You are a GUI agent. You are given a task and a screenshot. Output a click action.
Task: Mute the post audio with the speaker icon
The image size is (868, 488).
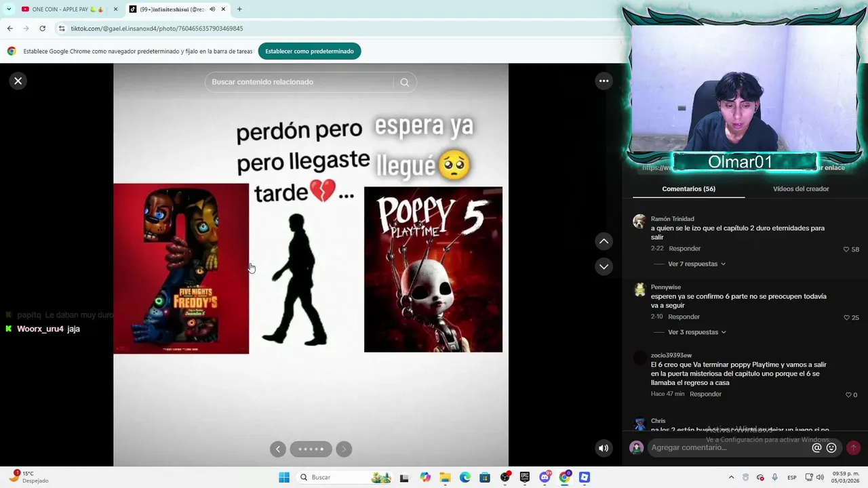point(604,448)
